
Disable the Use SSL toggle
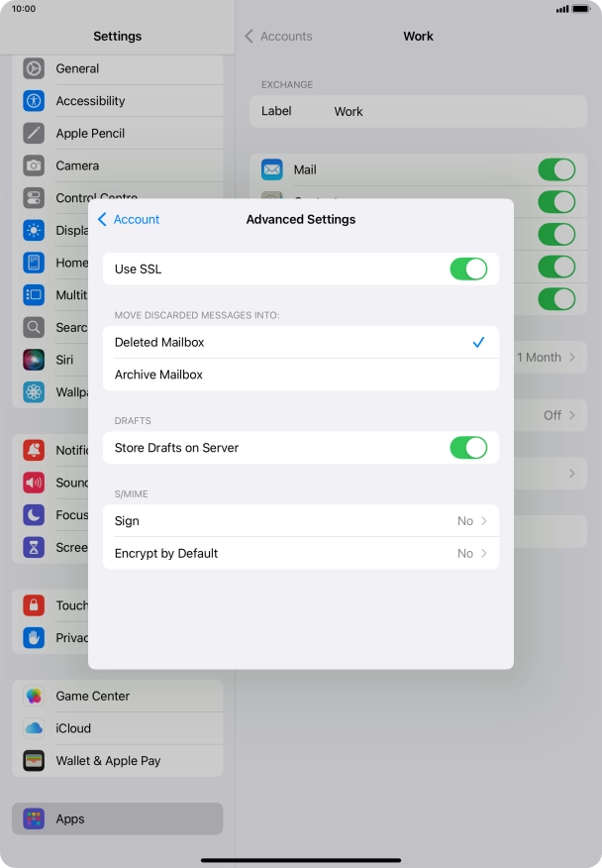pyautogui.click(x=467, y=269)
